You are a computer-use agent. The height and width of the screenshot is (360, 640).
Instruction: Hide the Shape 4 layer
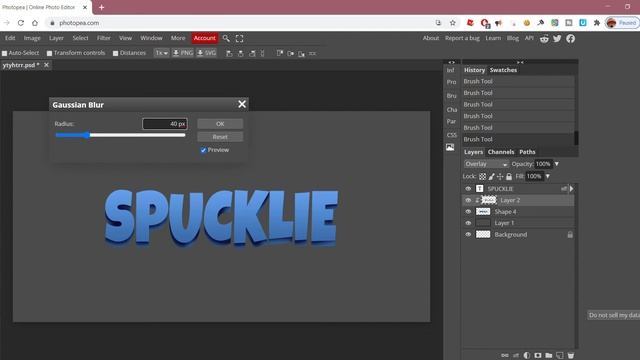pyautogui.click(x=468, y=211)
